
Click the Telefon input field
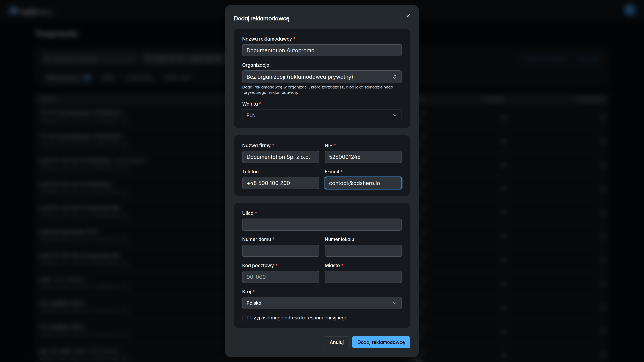click(281, 183)
